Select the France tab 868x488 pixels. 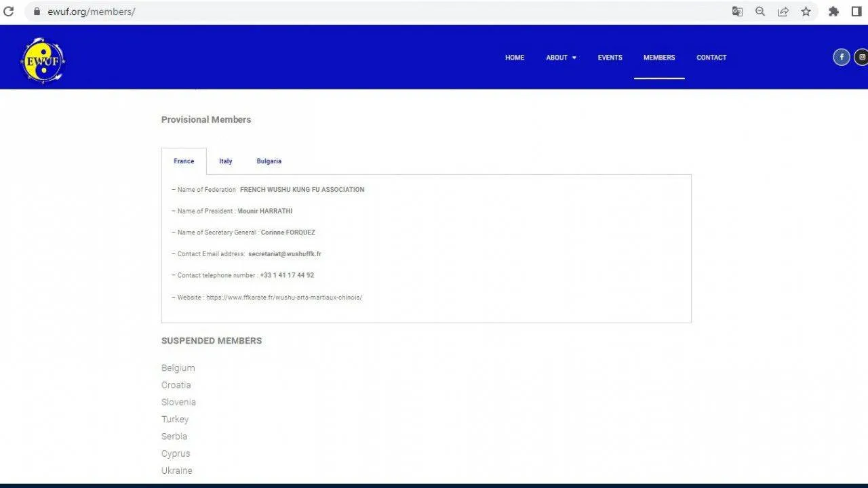[184, 161]
